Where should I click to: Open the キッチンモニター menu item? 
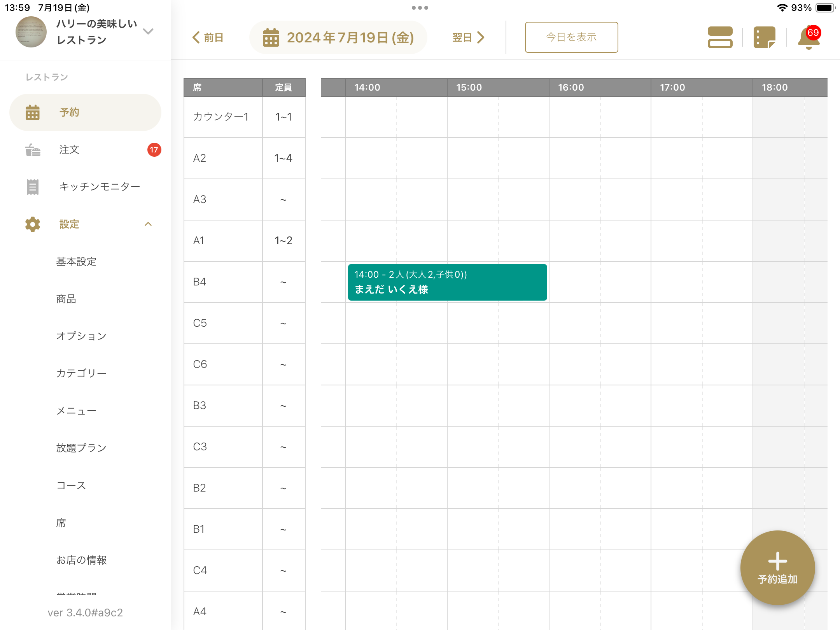(85, 187)
